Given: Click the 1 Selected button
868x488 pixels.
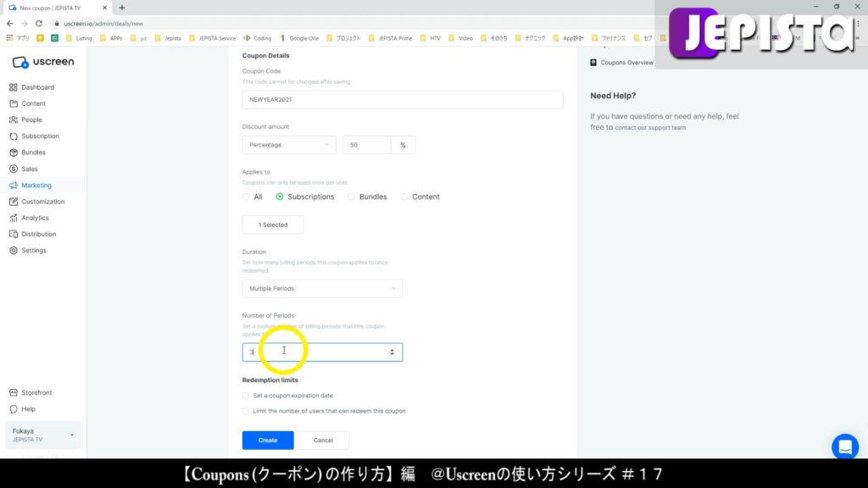Looking at the screenshot, I should [273, 225].
